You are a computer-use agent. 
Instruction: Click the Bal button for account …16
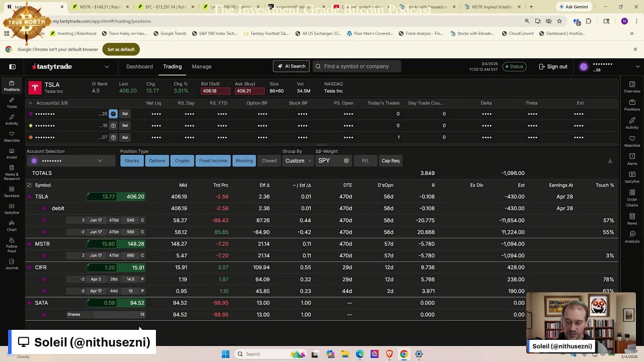pos(125,125)
